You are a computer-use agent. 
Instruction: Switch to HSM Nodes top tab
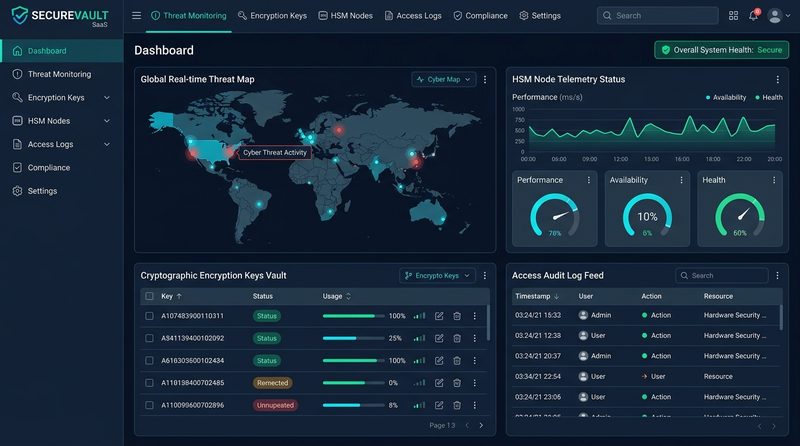345,16
